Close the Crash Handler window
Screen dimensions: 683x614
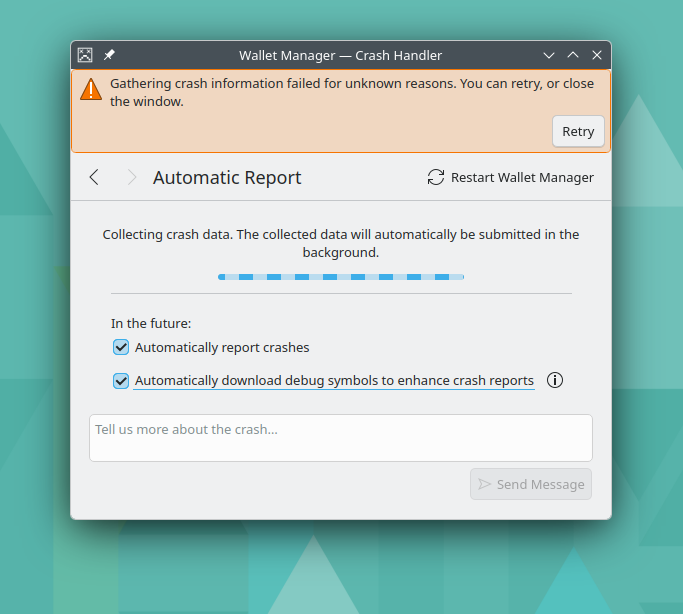[597, 55]
